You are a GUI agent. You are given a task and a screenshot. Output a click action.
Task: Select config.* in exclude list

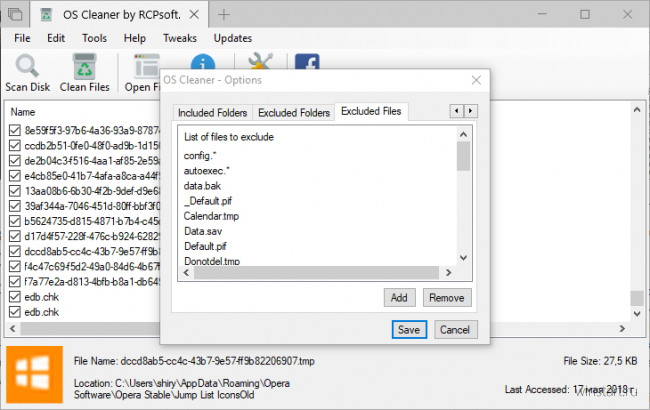(x=200, y=155)
